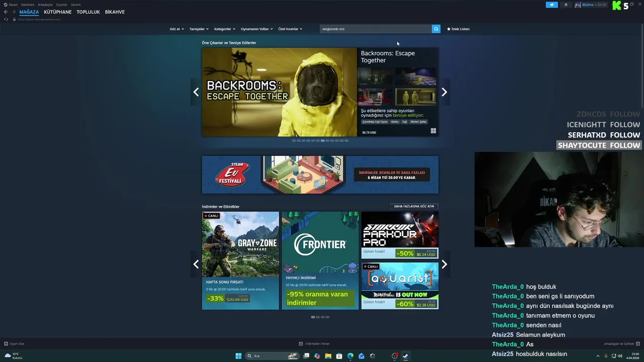Image resolution: width=644 pixels, height=362 pixels.
Task: Open İndirmeleri Yönet downloads manager
Action: click(314, 344)
